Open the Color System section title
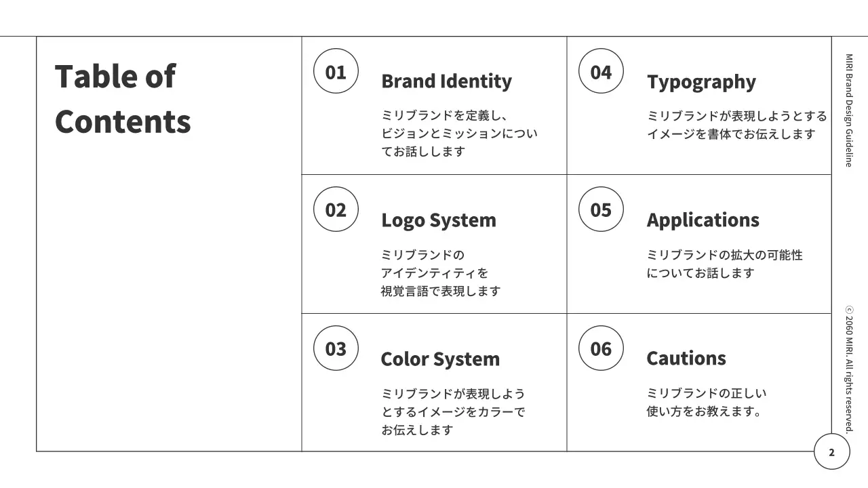The width and height of the screenshot is (868, 488). pyautogui.click(x=440, y=359)
